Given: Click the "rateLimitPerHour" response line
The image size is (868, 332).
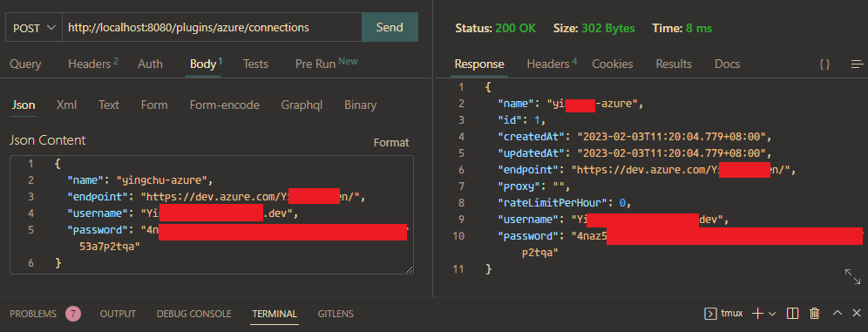Looking at the screenshot, I should (564, 203).
